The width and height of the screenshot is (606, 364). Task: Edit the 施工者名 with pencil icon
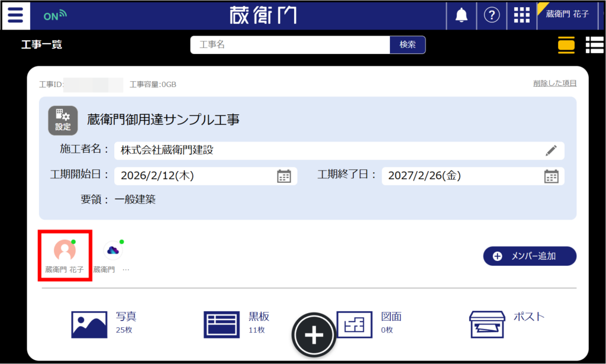(x=551, y=150)
